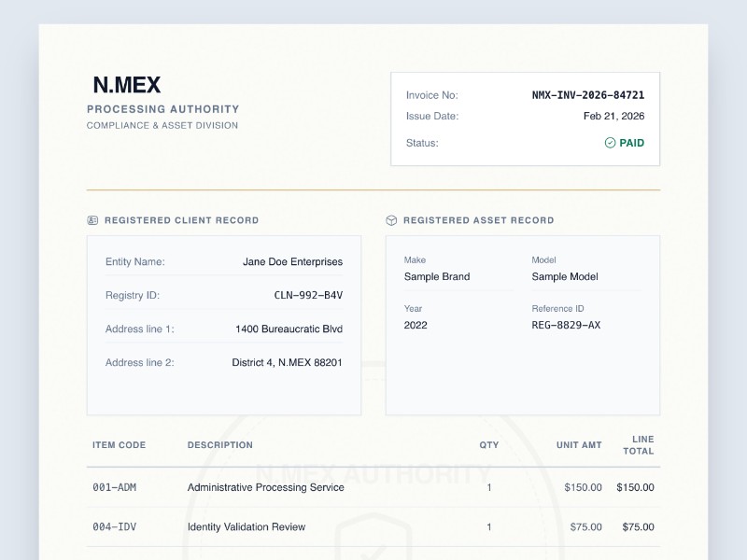Screen dimensions: 747x560
Task: Click the cube icon beside Registered Asset Record
Action: (391, 220)
